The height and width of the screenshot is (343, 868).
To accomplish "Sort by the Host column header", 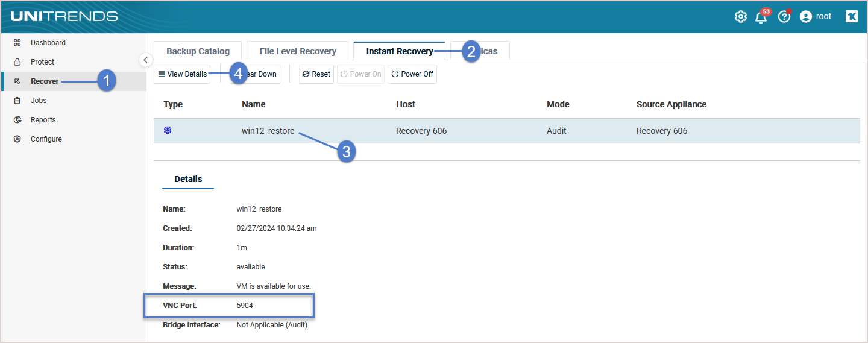I will 406,104.
